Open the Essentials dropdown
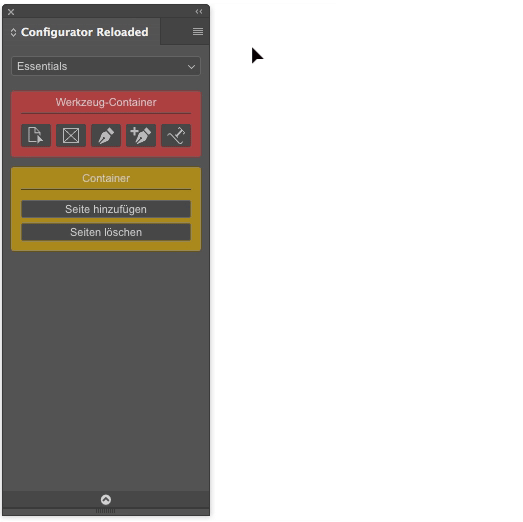Image resolution: width=523 pixels, height=522 pixels. (106, 66)
